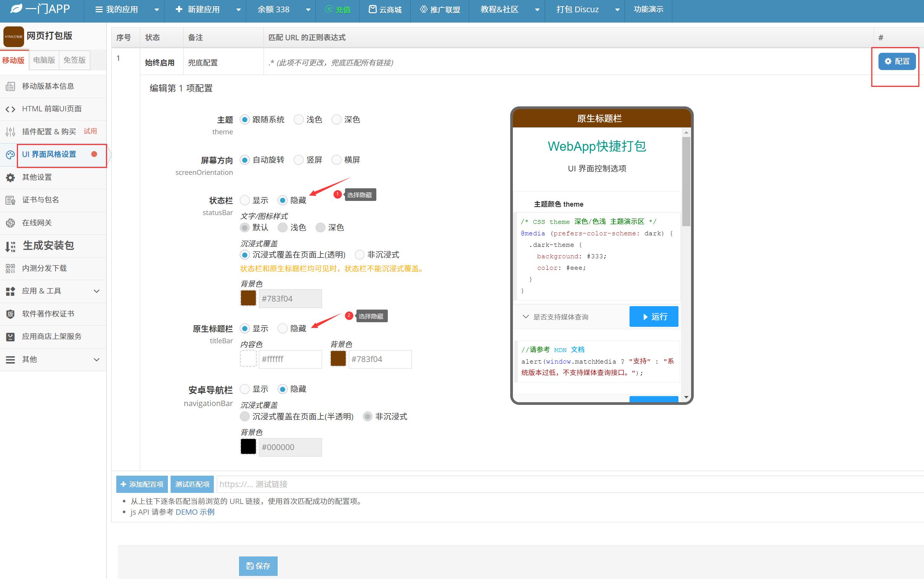Image resolution: width=924 pixels, height=579 pixels.
Task: Click the 软件著作权证书 shield icon
Action: click(x=10, y=314)
